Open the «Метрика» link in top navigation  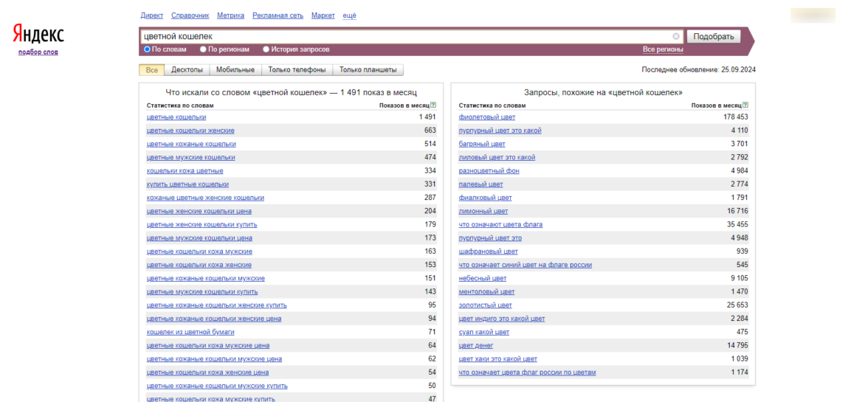tap(230, 15)
